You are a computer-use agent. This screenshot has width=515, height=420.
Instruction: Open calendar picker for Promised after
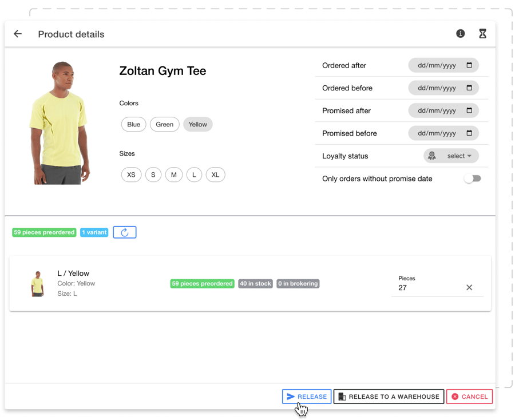(x=469, y=110)
